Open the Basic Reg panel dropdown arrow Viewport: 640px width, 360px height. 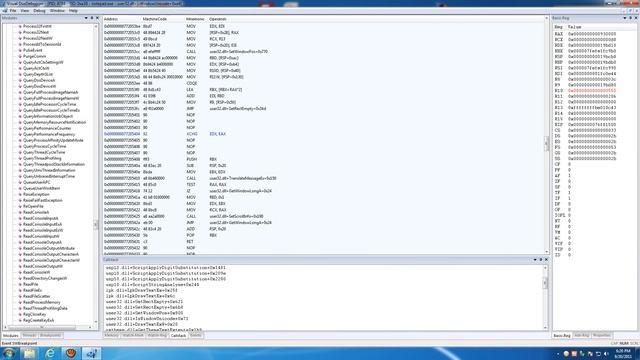pos(625,18)
